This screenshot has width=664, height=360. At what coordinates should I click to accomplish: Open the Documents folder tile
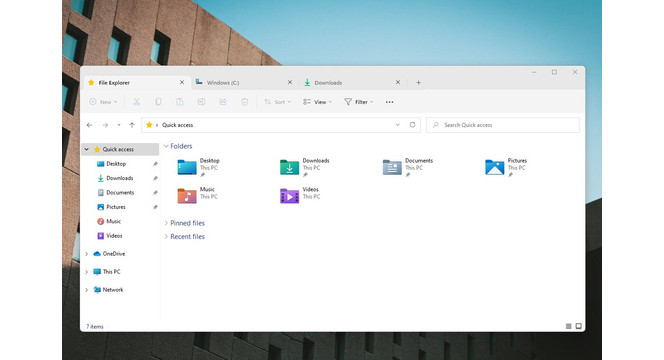tap(408, 167)
